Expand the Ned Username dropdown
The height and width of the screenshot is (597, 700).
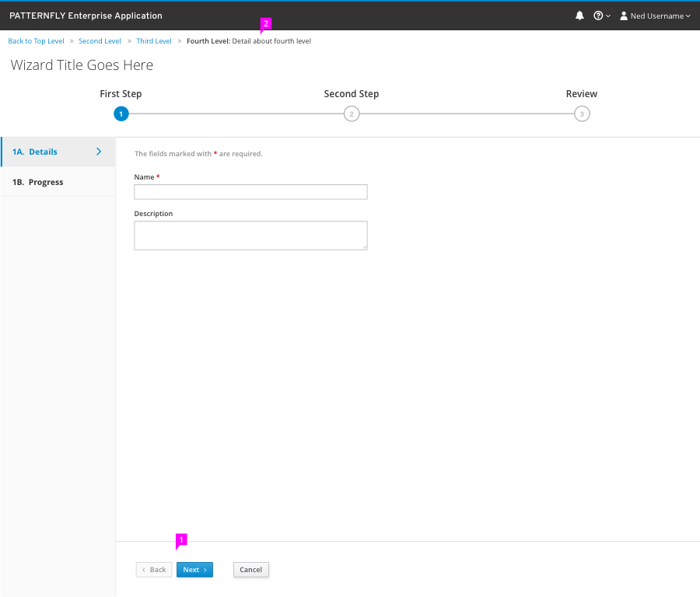coord(656,16)
